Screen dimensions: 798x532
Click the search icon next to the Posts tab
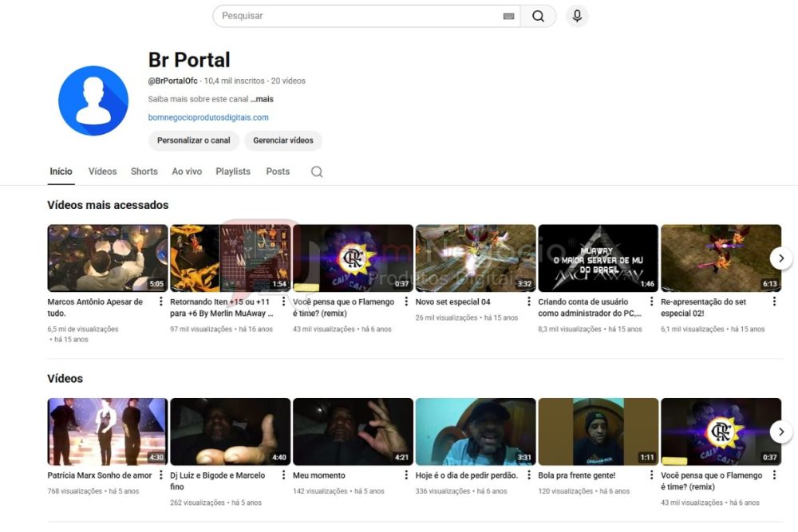click(x=316, y=171)
